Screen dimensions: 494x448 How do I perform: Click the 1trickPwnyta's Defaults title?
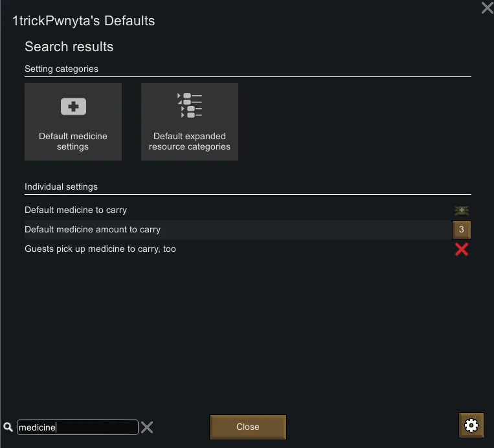pyautogui.click(x=84, y=21)
